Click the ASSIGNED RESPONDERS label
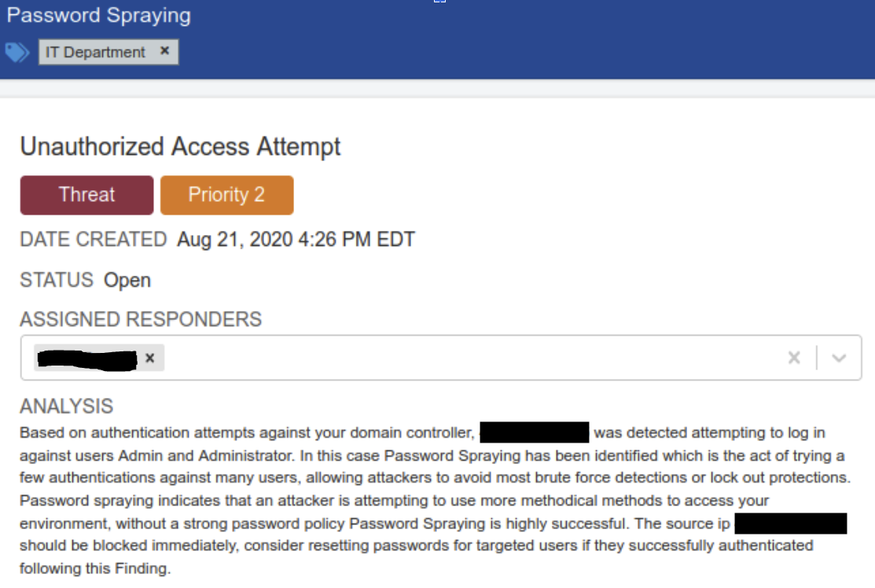This screenshot has height=588, width=875. click(x=141, y=320)
